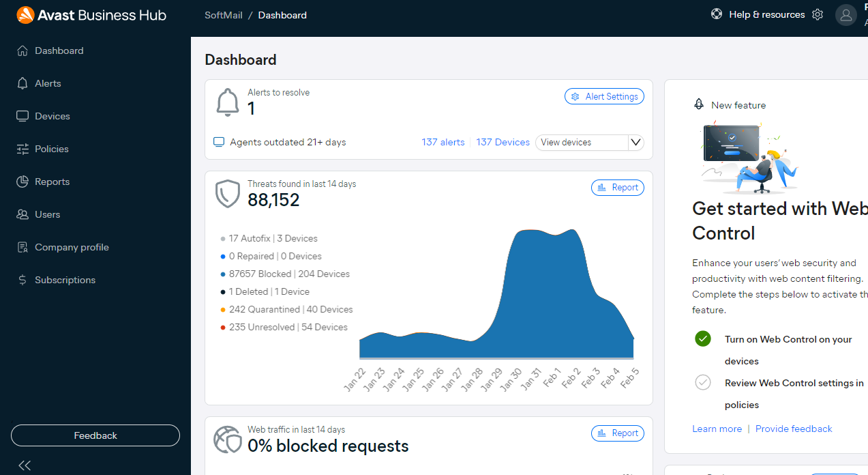Image resolution: width=868 pixels, height=475 pixels.
Task: Open Devices in the sidebar
Action: click(x=53, y=116)
